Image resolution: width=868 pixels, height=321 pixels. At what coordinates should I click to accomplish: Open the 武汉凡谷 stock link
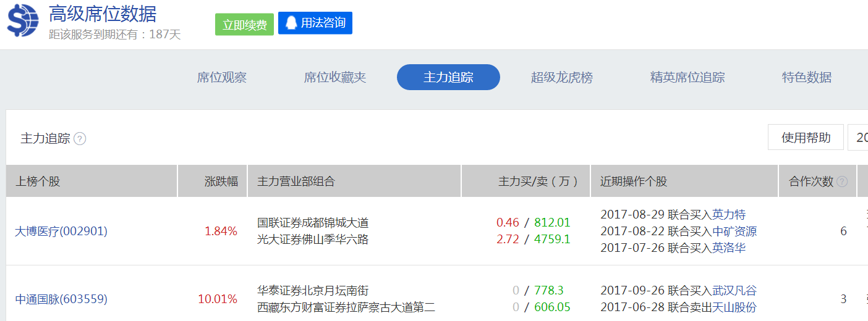[x=734, y=291]
